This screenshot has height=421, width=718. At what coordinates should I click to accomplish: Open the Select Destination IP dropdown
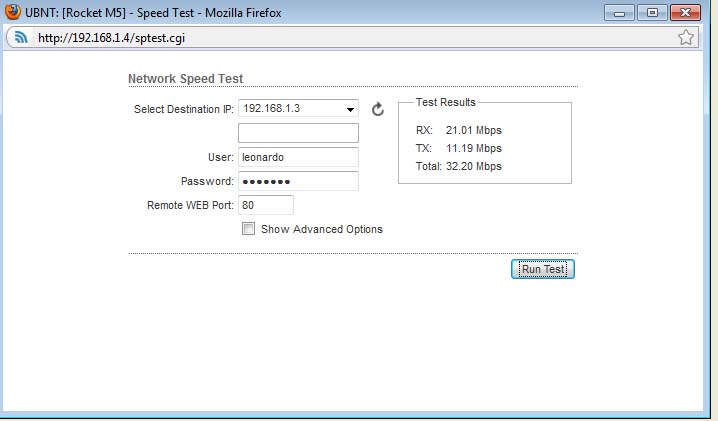tap(298, 109)
